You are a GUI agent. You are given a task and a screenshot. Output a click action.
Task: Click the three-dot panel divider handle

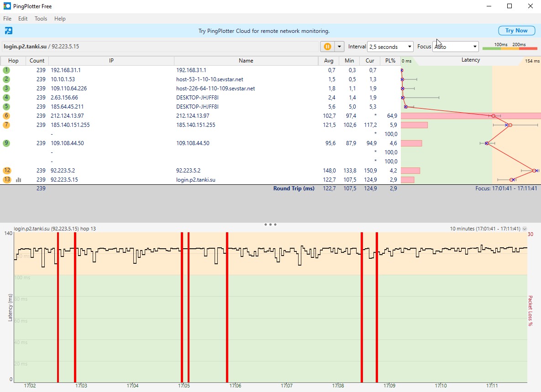coord(270,225)
